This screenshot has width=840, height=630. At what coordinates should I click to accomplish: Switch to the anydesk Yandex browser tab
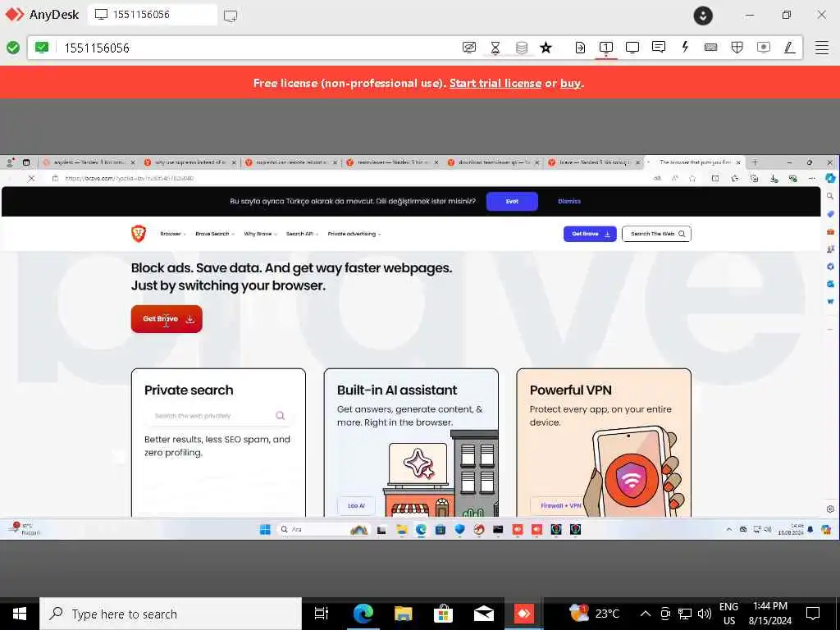pos(89,162)
